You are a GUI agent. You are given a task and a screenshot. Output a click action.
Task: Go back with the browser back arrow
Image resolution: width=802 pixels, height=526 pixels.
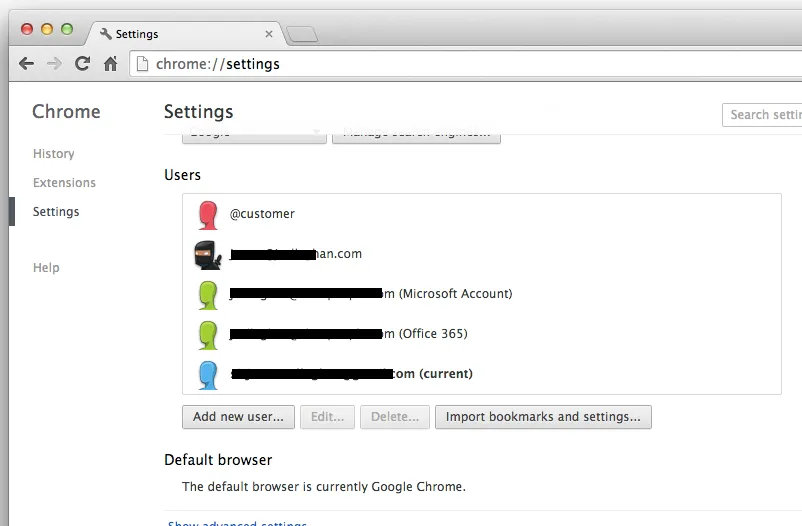click(27, 64)
